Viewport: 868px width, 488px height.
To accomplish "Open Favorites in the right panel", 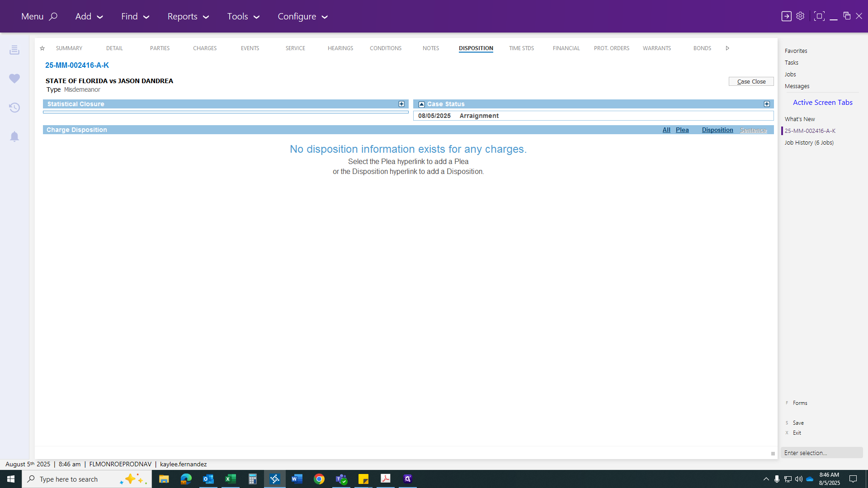I will point(796,51).
